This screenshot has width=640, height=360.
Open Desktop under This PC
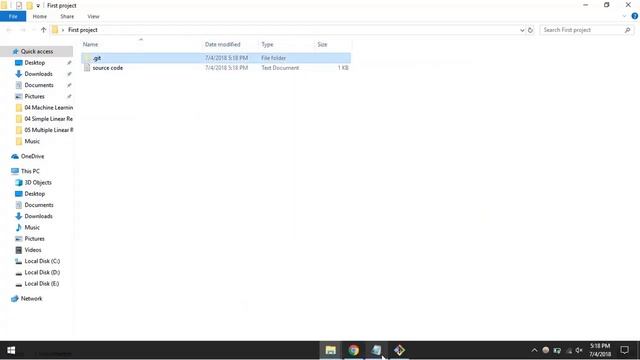tap(35, 194)
